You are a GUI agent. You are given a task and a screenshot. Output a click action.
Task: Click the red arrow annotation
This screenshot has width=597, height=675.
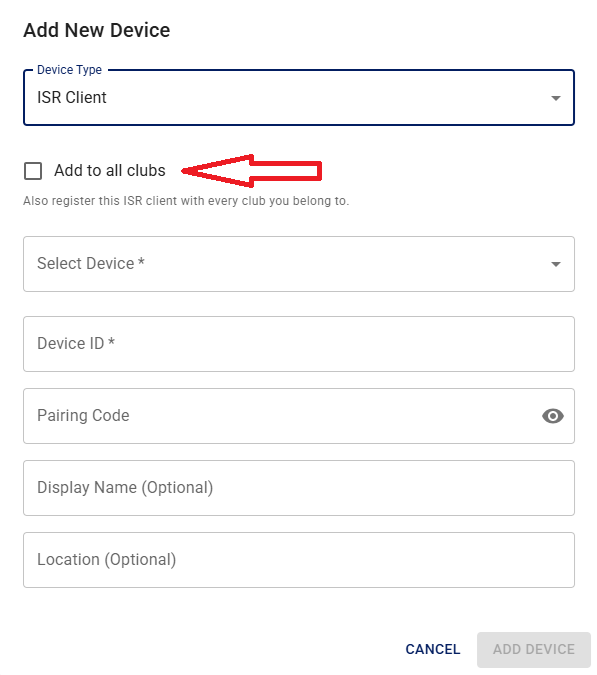(x=252, y=171)
